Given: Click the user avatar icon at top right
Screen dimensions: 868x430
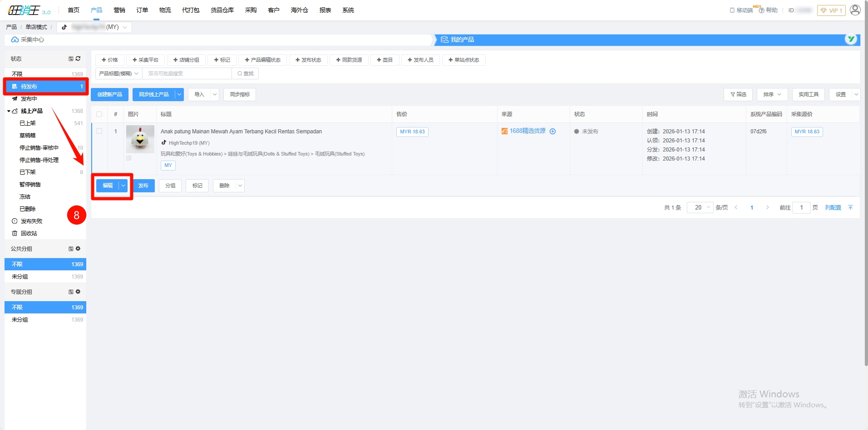Looking at the screenshot, I should 855,10.
